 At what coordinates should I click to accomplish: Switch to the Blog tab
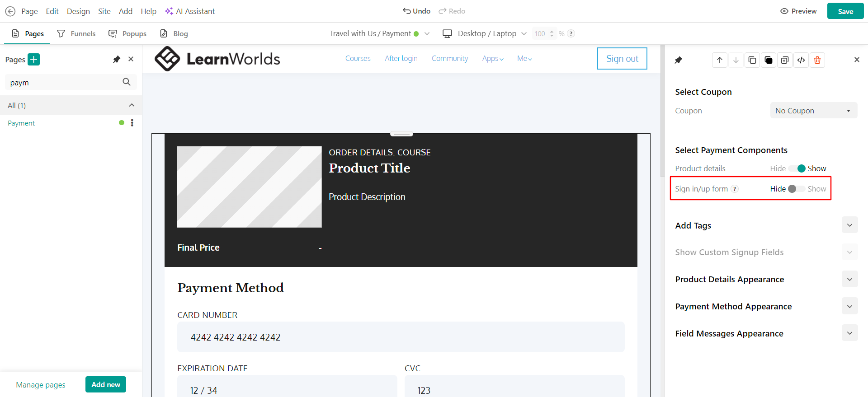174,33
